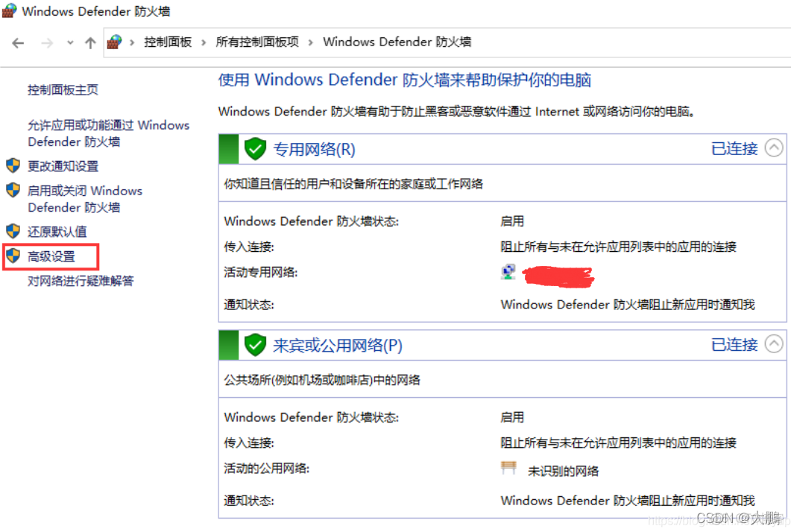Click shield icon beside 还原默认值
This screenshot has height=532, width=791.
tap(13, 231)
